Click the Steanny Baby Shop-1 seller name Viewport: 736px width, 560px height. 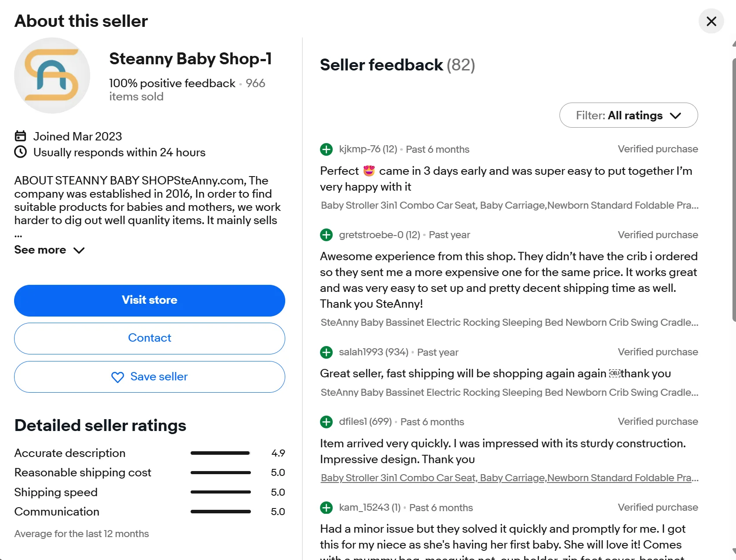(190, 59)
